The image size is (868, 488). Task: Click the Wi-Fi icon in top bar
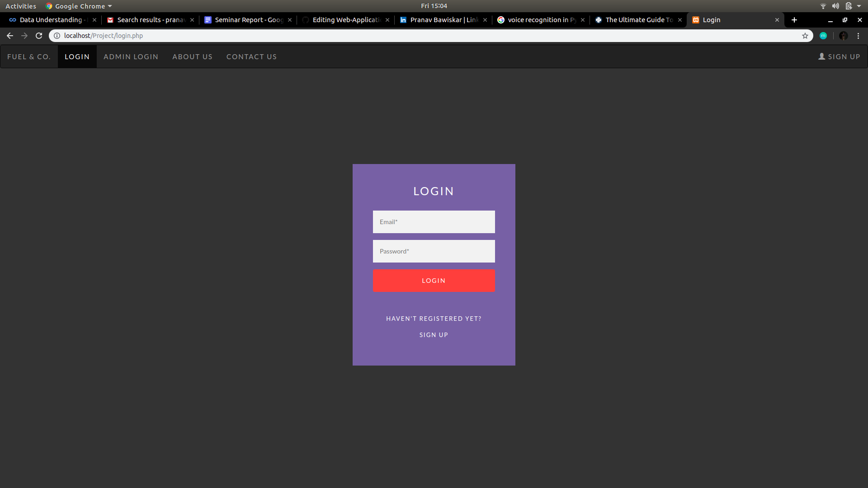click(x=823, y=6)
